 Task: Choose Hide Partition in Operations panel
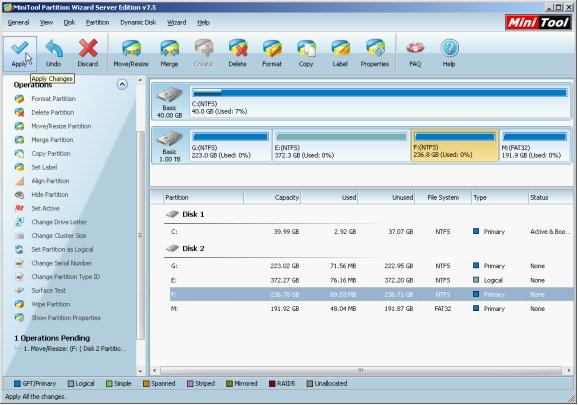(50, 195)
